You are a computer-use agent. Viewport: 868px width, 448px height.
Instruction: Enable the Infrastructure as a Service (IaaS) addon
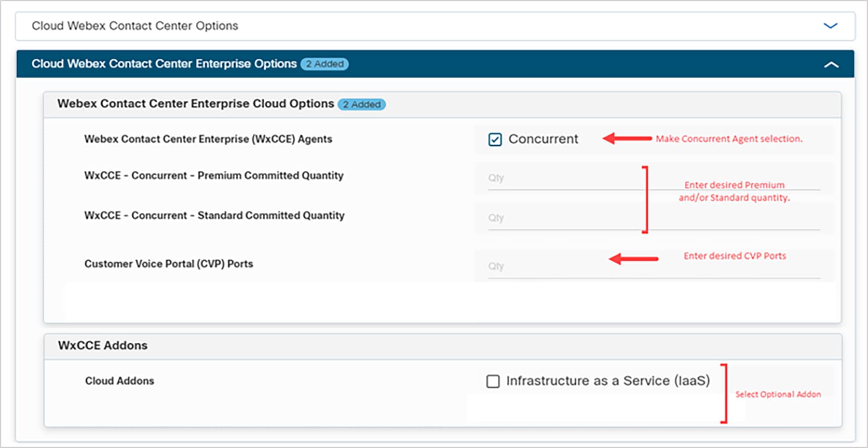493,381
